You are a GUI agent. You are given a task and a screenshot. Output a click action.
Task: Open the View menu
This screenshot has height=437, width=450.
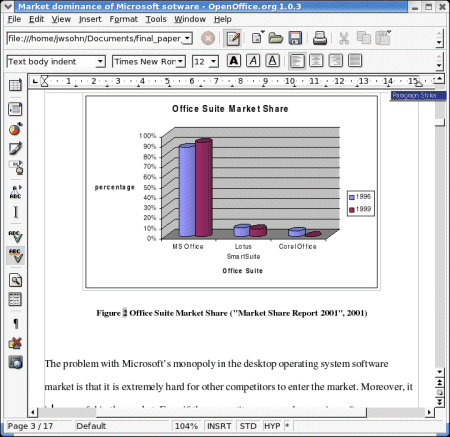[61, 19]
